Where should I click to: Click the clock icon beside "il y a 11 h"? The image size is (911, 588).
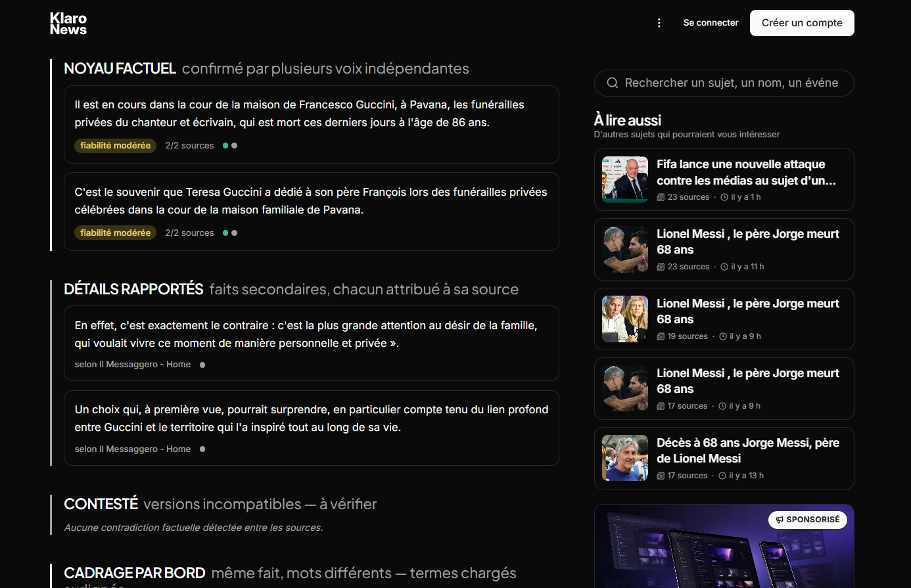[724, 267]
